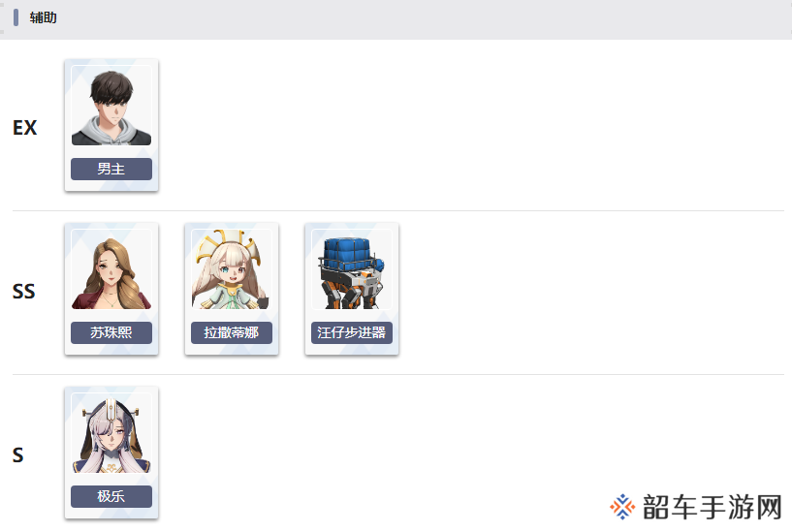Open the 苏珠熙 character portrait
The height and width of the screenshot is (532, 792).
point(111,269)
